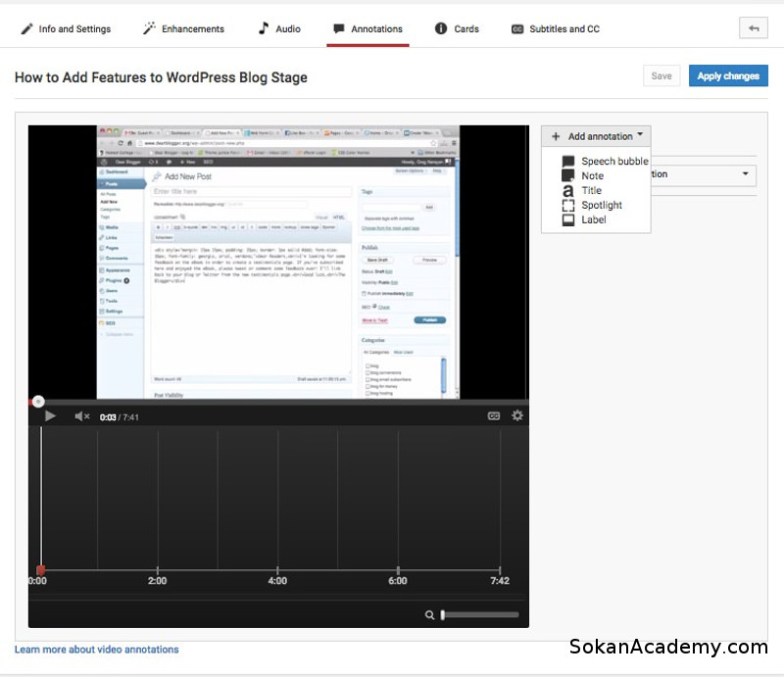Click the red playhead marker at 0:00
The image size is (784, 677).
[x=41, y=570]
